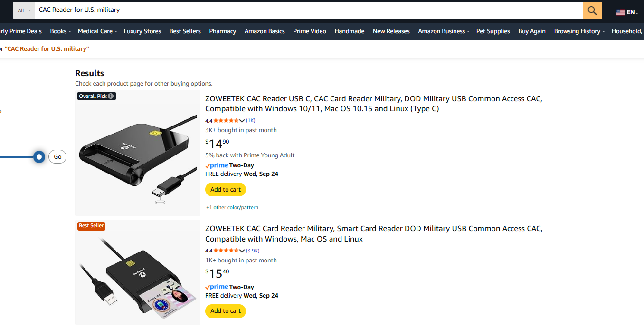Open the Medical Care menu

click(x=97, y=31)
